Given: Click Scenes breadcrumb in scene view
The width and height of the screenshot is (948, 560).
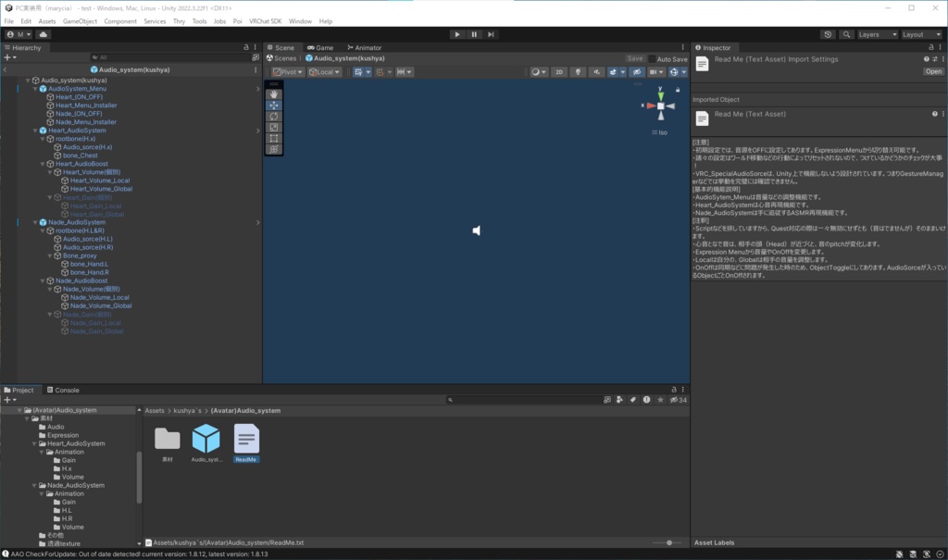Looking at the screenshot, I should 281,58.
